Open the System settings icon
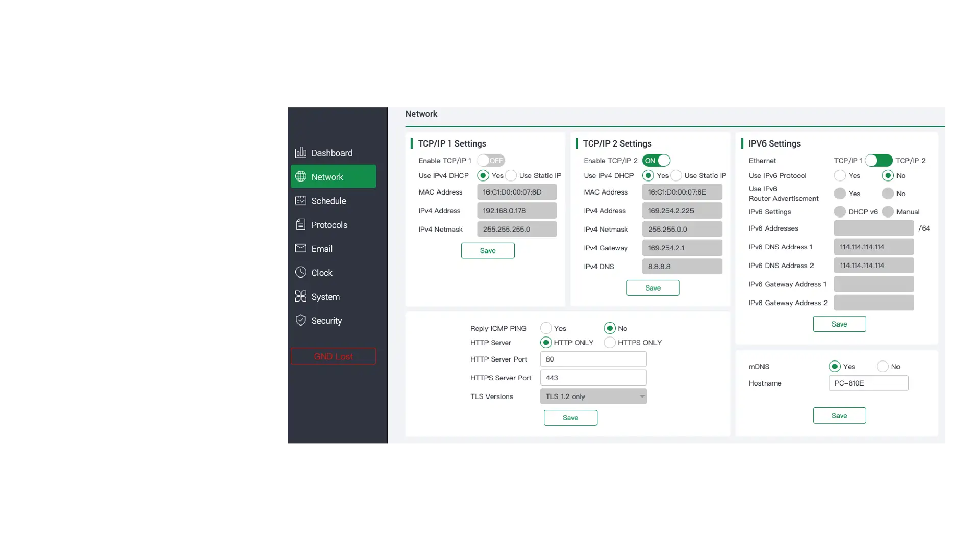The height and width of the screenshot is (551, 980). [x=300, y=296]
